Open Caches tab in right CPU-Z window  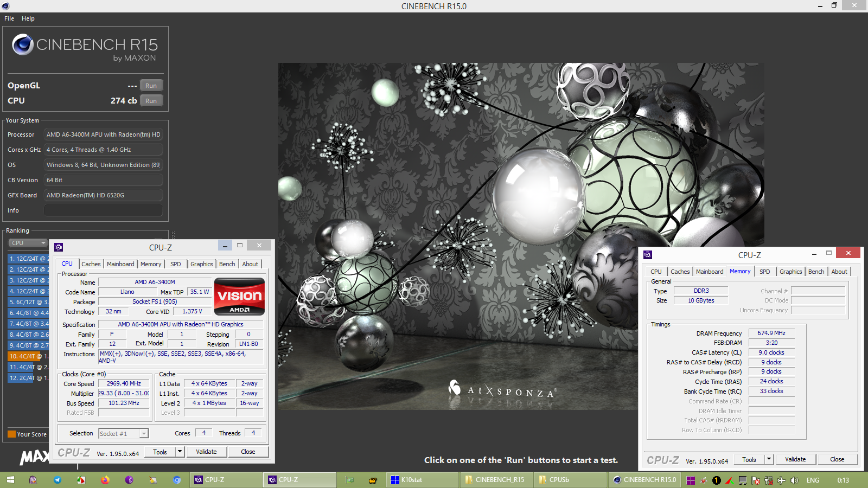680,272
